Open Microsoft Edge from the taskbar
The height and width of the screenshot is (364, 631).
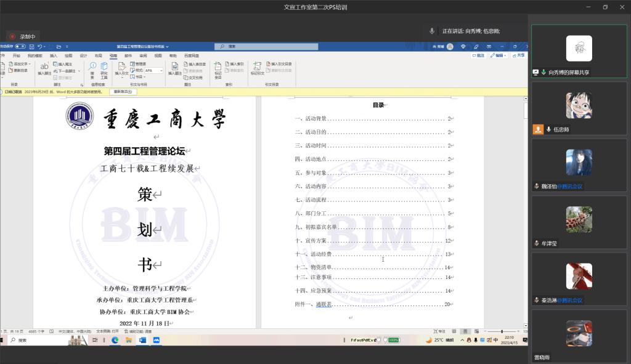coord(115,340)
